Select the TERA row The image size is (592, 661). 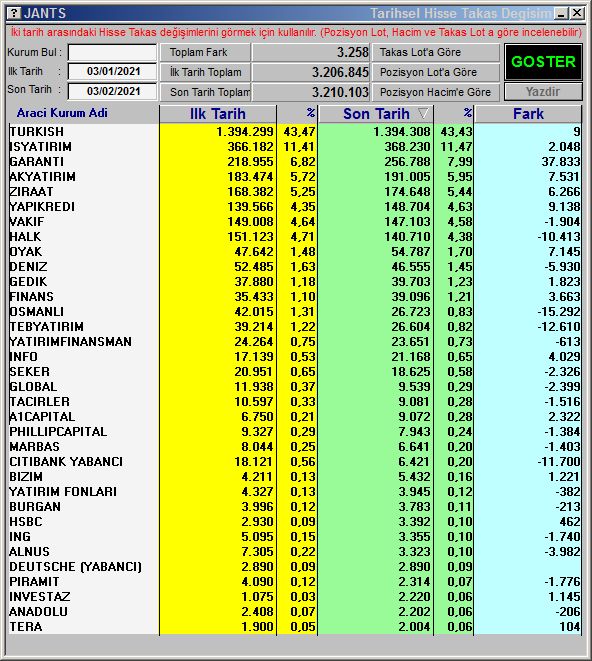coord(295,627)
